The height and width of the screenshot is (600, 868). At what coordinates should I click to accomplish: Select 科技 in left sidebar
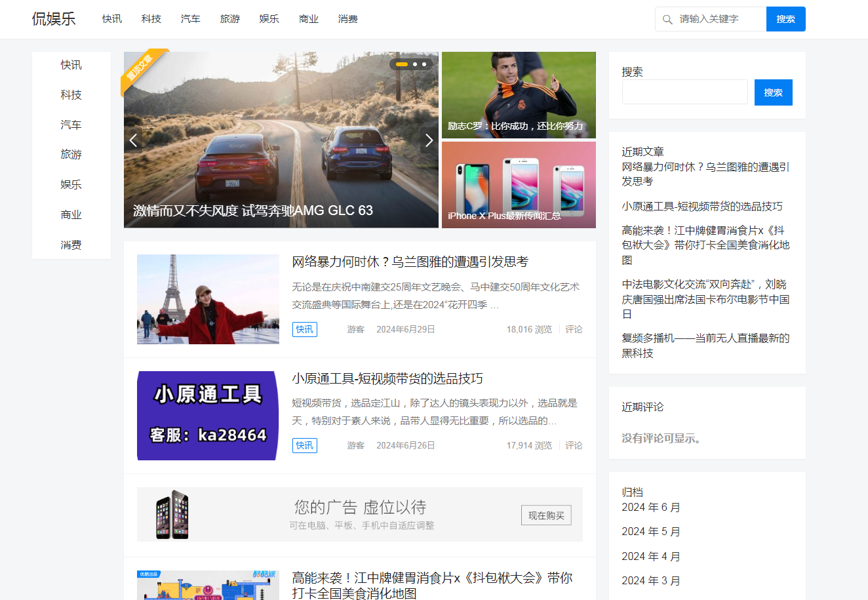71,95
